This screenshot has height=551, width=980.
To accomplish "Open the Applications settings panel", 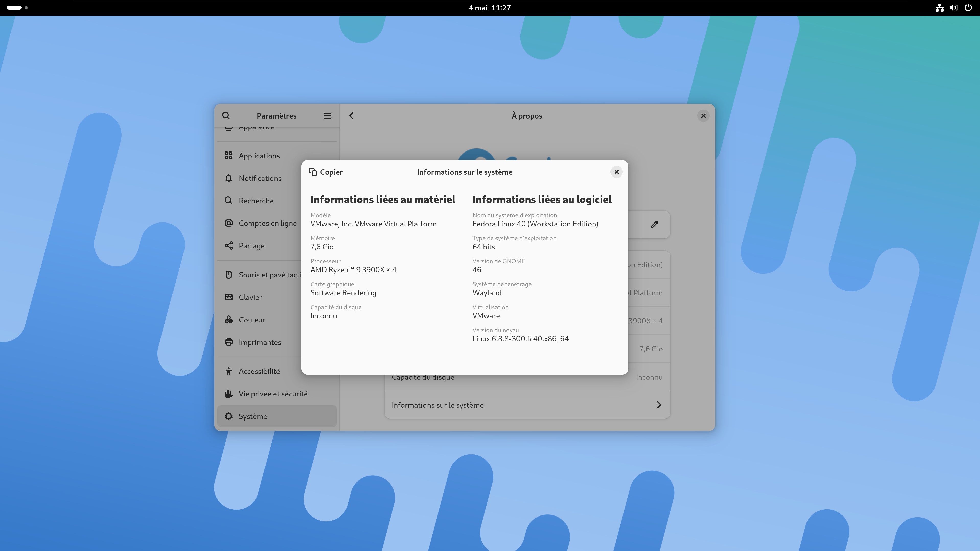I will click(259, 156).
